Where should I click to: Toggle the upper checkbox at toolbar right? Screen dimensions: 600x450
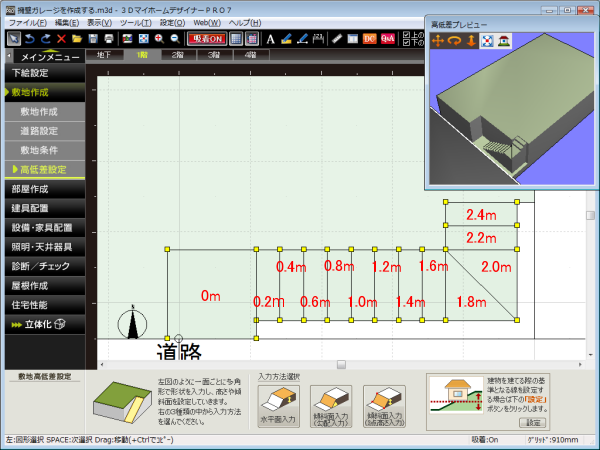tap(405, 34)
